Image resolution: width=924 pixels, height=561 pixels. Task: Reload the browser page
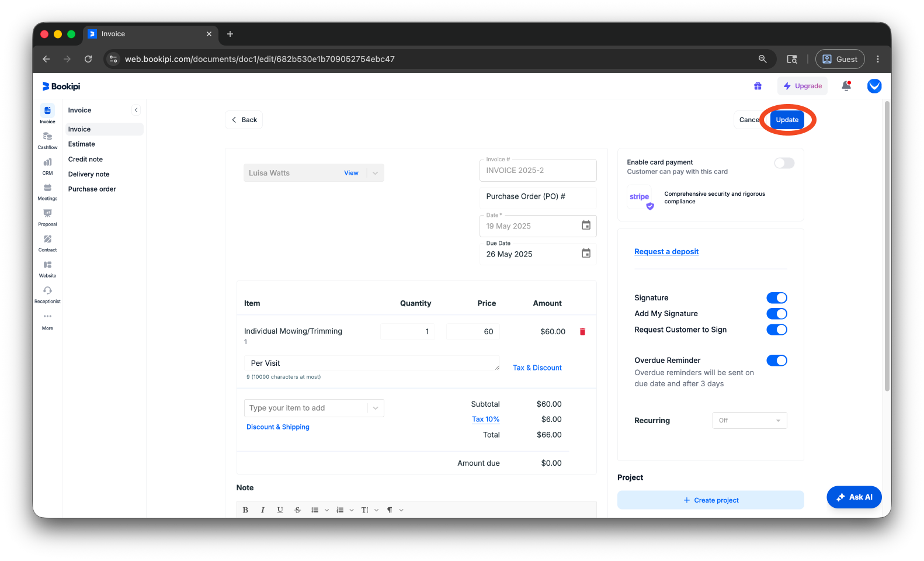click(x=88, y=59)
